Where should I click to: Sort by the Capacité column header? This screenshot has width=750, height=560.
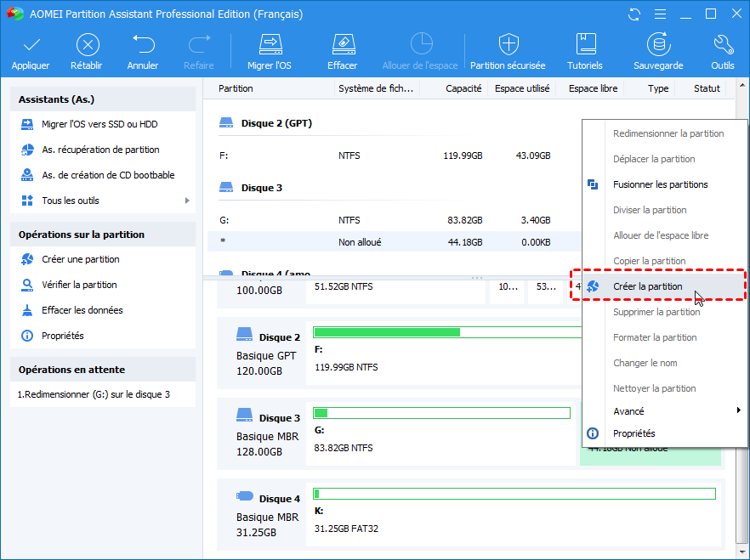[463, 88]
